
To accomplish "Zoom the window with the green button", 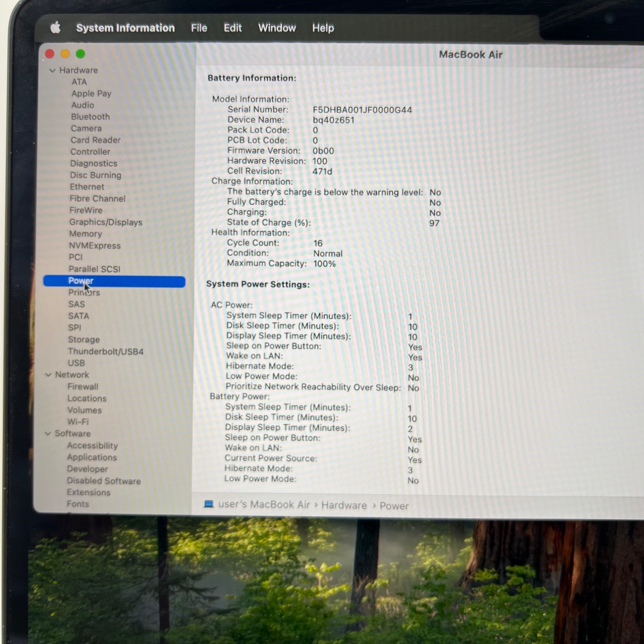I will (x=80, y=54).
